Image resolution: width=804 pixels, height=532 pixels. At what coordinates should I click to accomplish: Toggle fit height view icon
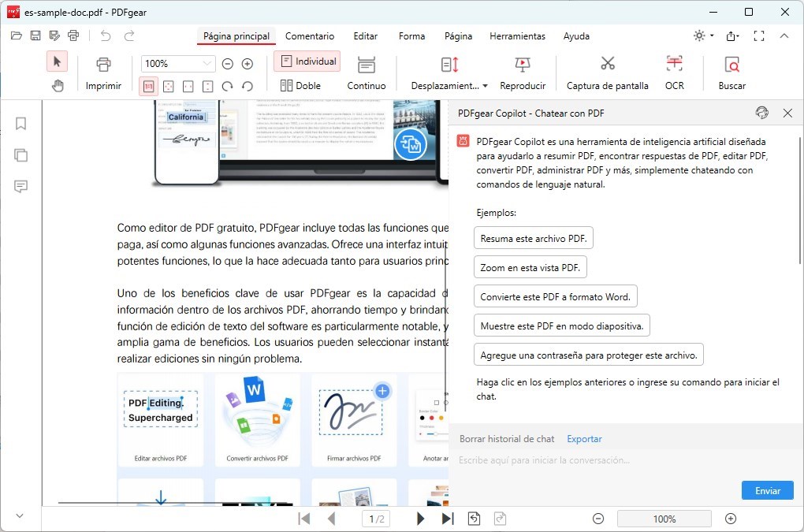(207, 86)
